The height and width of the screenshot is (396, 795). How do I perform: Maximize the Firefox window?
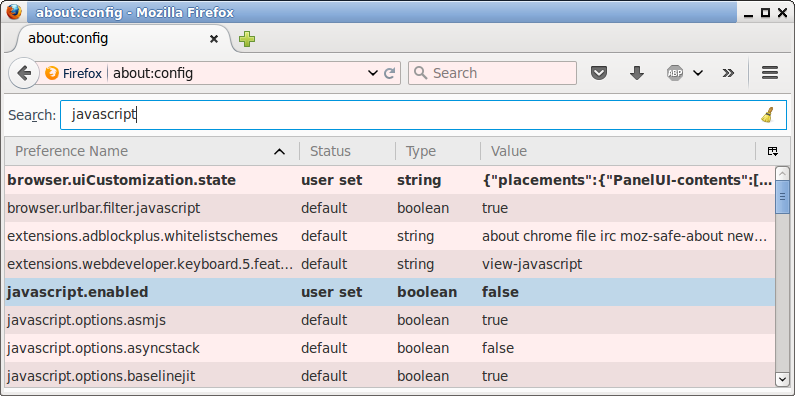point(766,13)
